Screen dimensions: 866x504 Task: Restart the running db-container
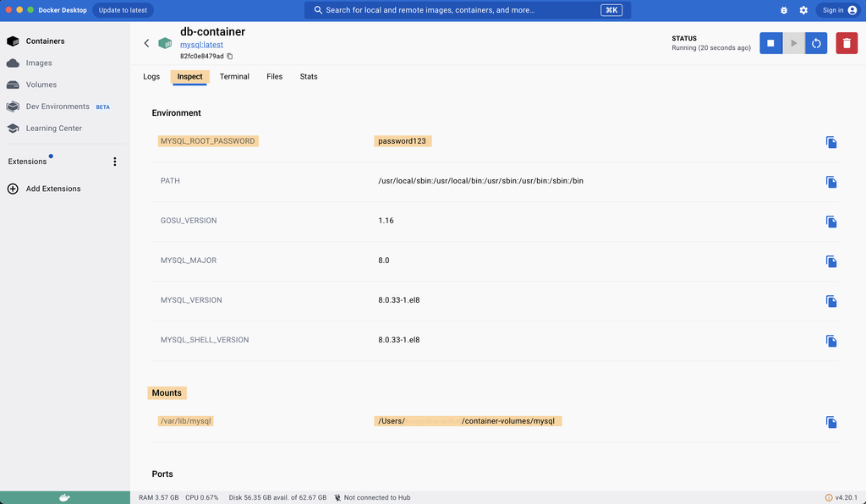point(814,42)
